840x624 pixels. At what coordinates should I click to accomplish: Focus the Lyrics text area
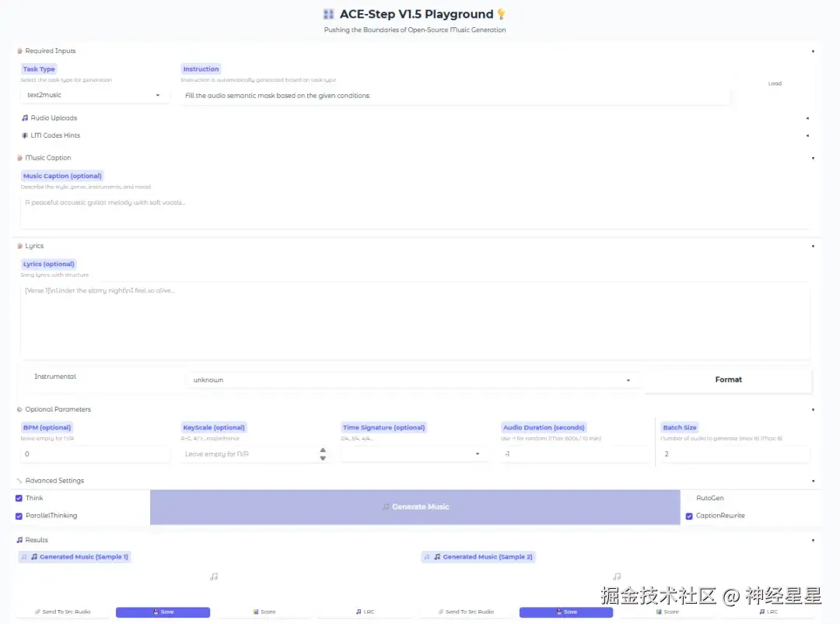(415, 321)
